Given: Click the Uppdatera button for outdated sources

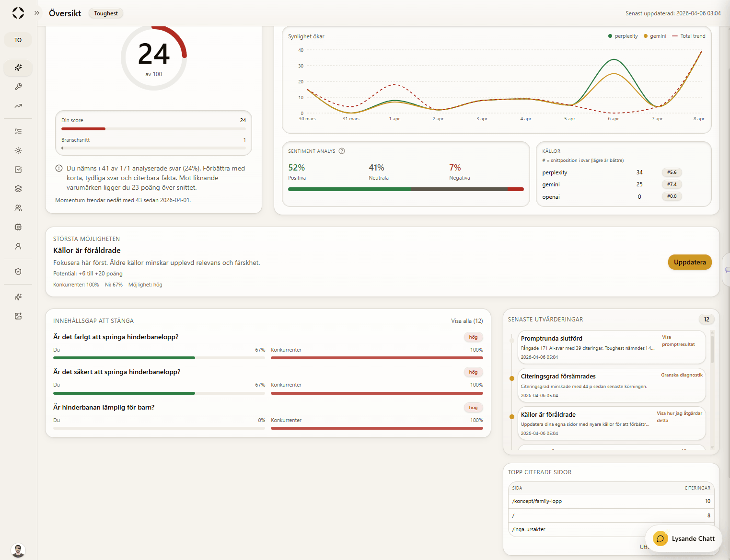Looking at the screenshot, I should (x=690, y=262).
